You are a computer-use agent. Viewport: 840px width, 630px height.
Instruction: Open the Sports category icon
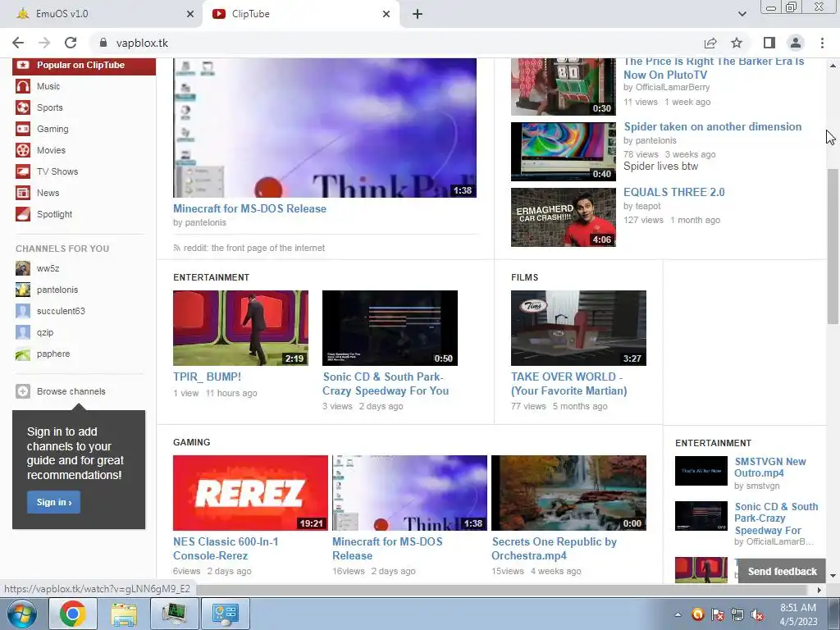[x=22, y=107]
